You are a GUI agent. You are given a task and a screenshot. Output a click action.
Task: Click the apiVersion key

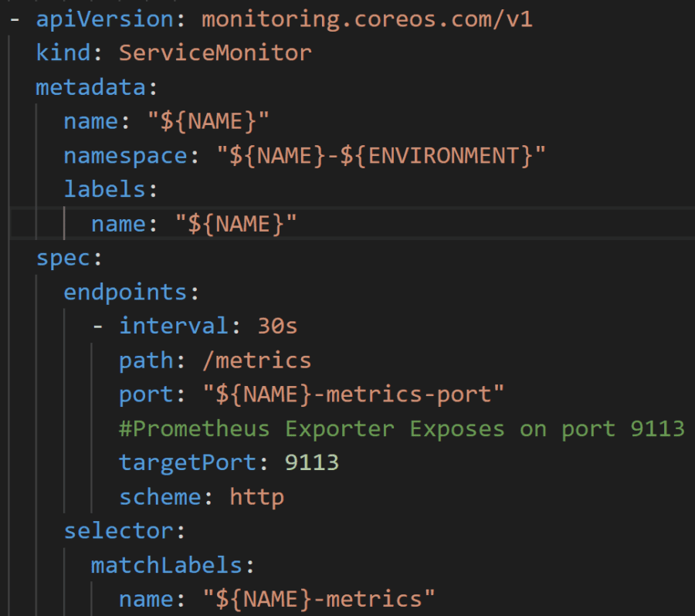click(104, 19)
